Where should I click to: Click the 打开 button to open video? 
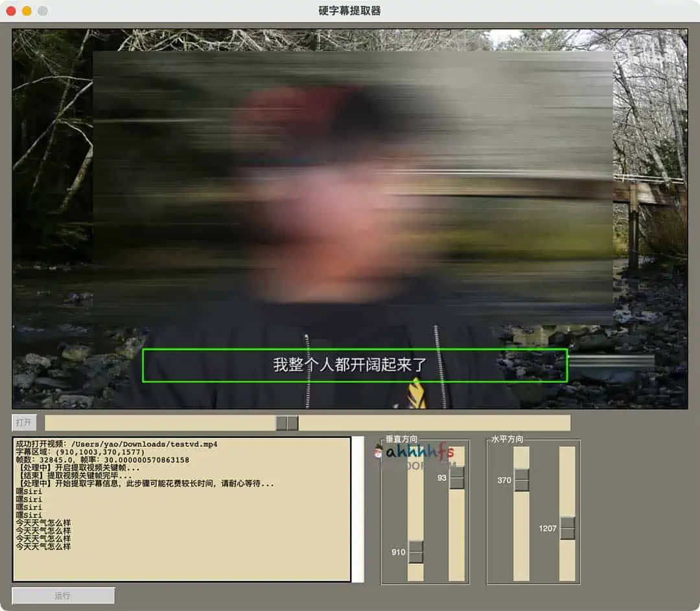(x=24, y=423)
